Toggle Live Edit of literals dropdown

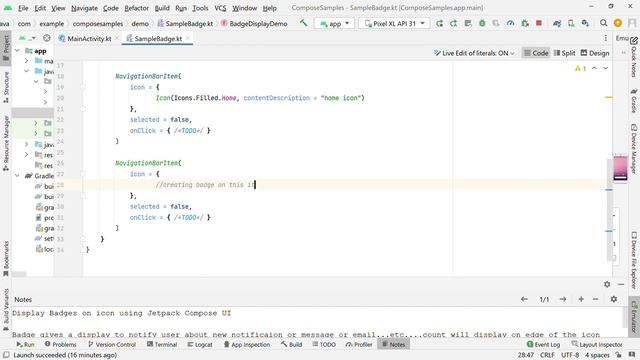coord(474,53)
